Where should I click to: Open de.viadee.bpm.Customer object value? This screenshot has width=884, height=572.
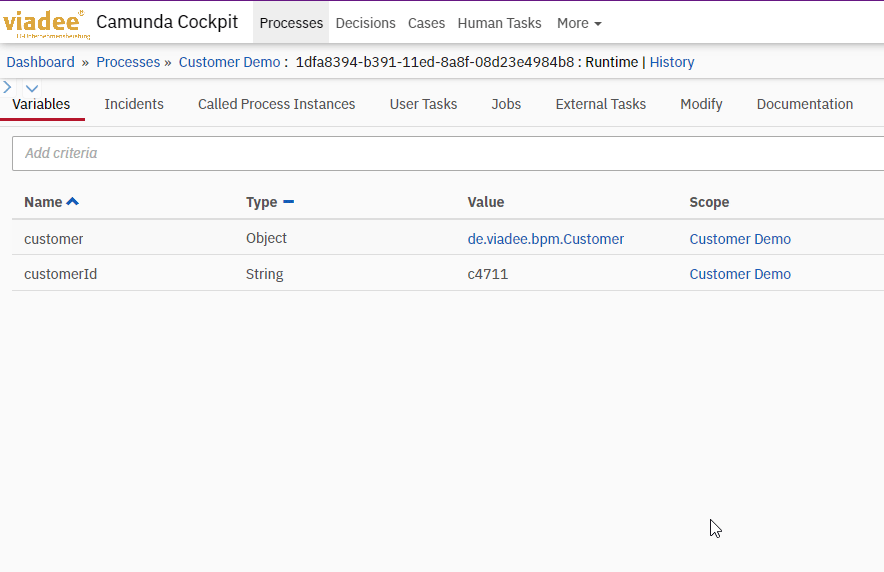click(x=546, y=239)
